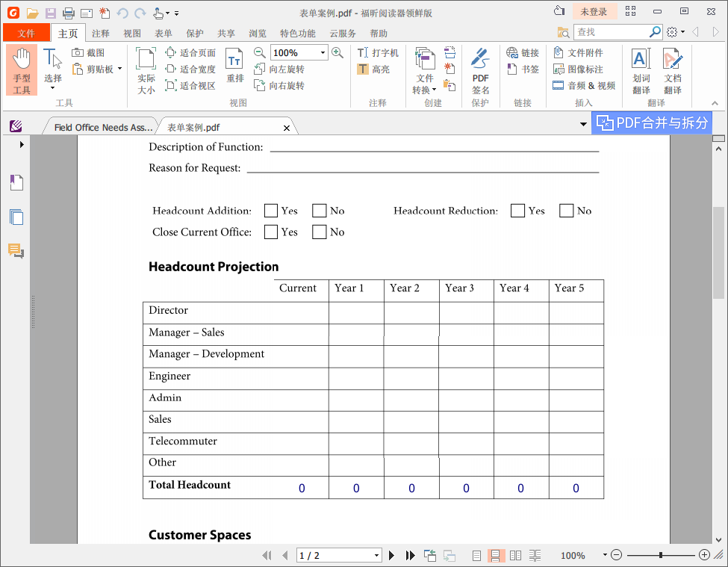Screen dimensions: 728x567
Task: Select the Highlight (高亮) tool
Action: 363,69
